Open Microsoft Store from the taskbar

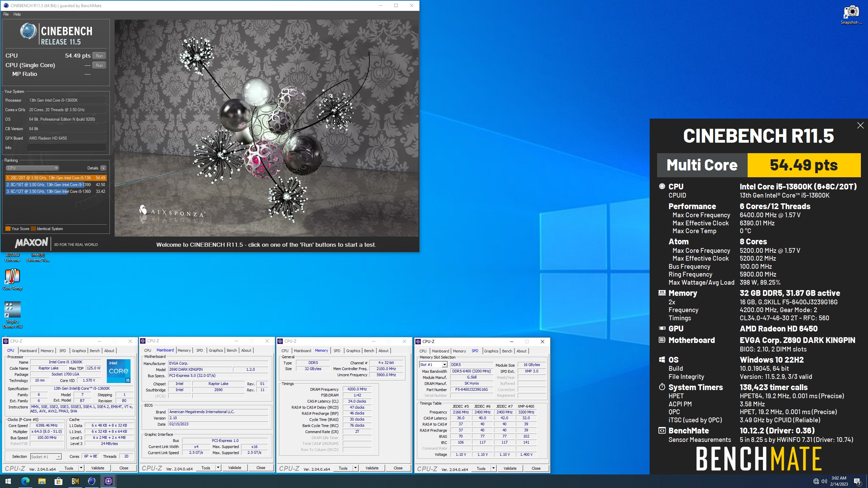click(59, 481)
